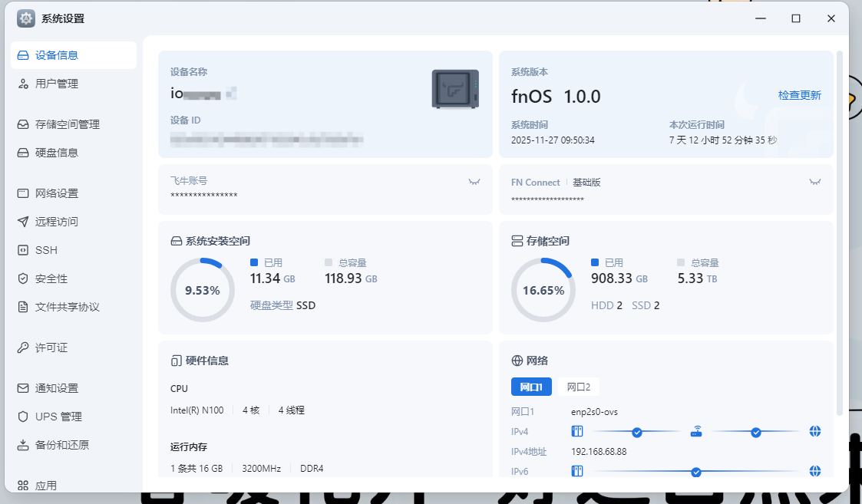Select the 网口1 tab
Screen dimensions: 862x504
[x=531, y=387]
